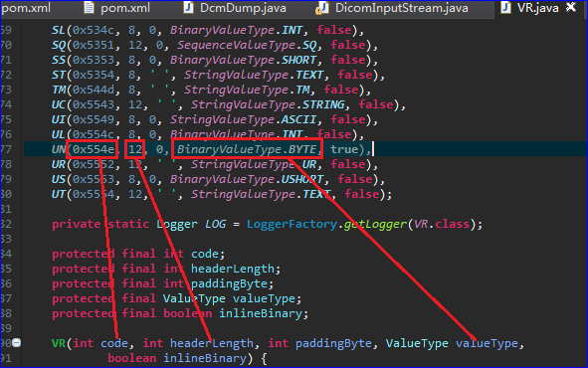This screenshot has width=588, height=368.
Task: Click the locked Java icon on DicomInputStream.java tab
Action: pos(322,8)
